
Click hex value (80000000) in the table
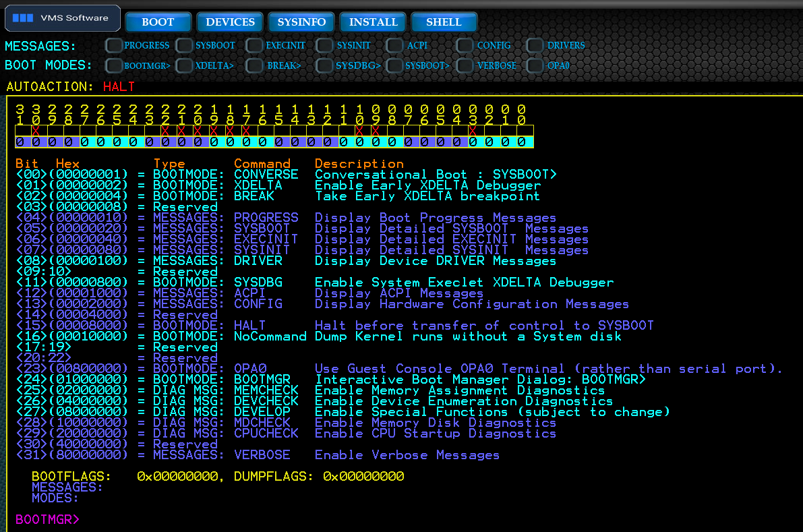pos(88,454)
